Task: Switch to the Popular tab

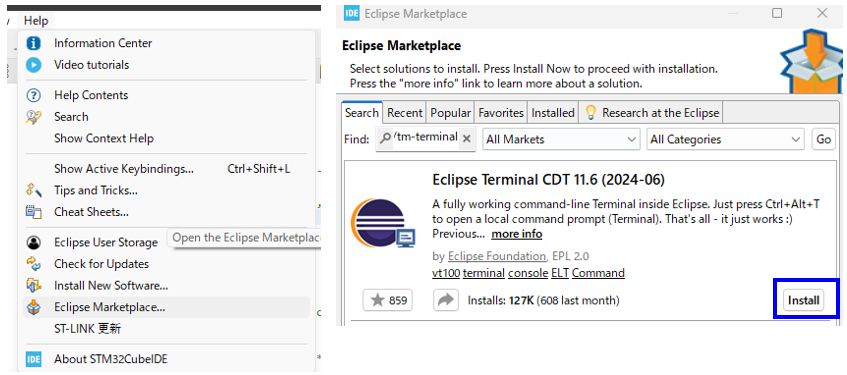Action: [450, 113]
